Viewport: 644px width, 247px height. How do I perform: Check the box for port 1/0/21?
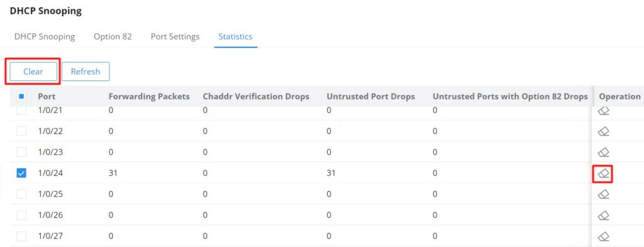(21, 111)
